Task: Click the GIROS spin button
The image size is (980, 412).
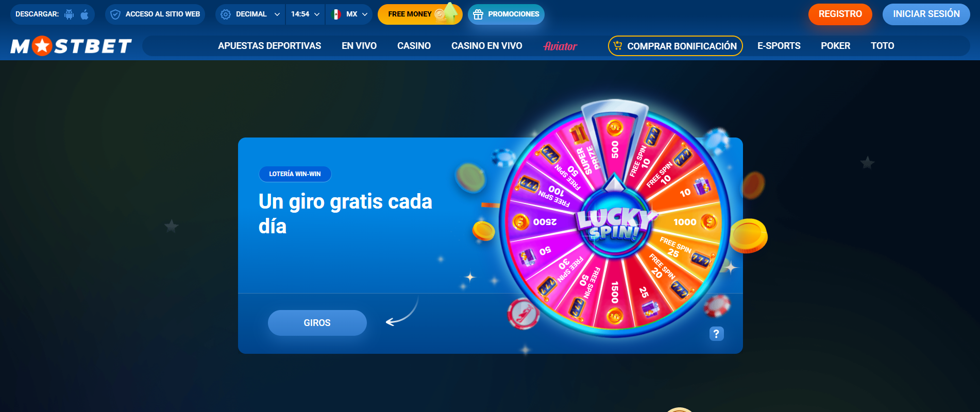Action: [317, 323]
